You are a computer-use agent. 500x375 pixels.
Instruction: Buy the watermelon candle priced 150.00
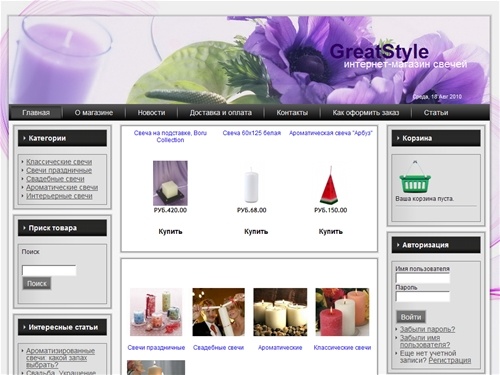[x=331, y=231]
